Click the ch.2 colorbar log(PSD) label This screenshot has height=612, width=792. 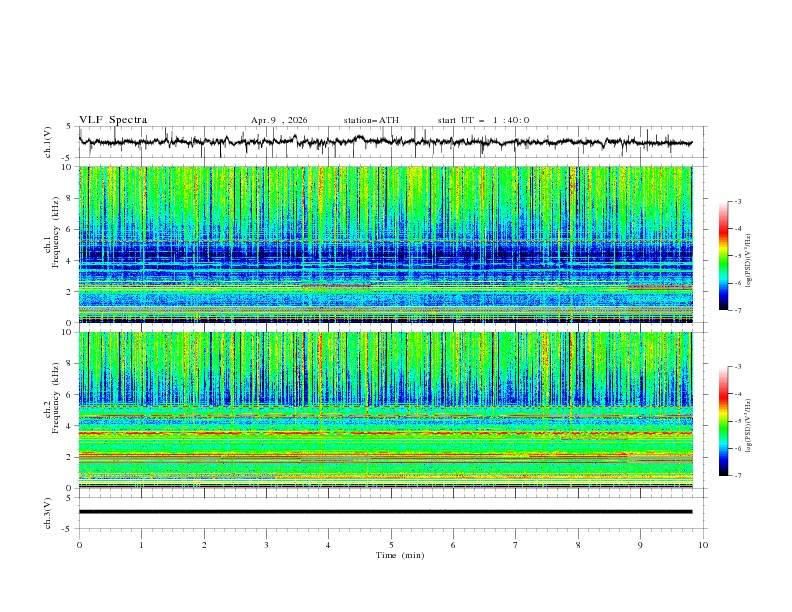click(748, 426)
